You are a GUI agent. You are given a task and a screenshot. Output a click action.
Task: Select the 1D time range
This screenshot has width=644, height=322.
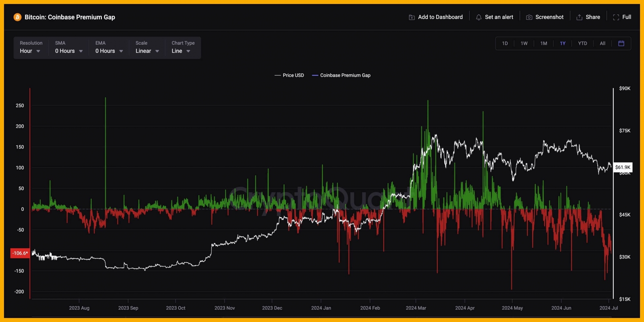coord(505,43)
